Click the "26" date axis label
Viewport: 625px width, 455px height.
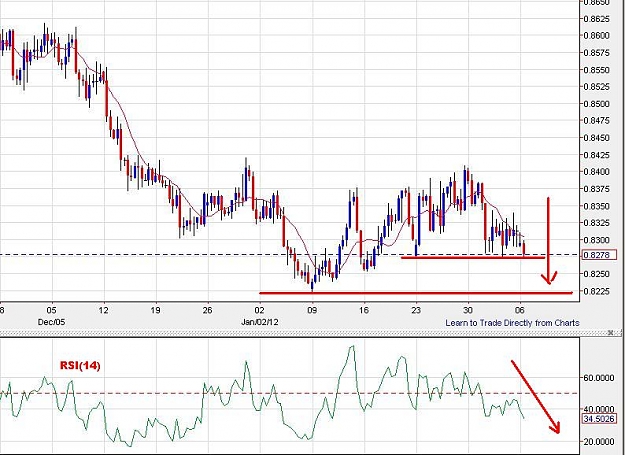208,310
